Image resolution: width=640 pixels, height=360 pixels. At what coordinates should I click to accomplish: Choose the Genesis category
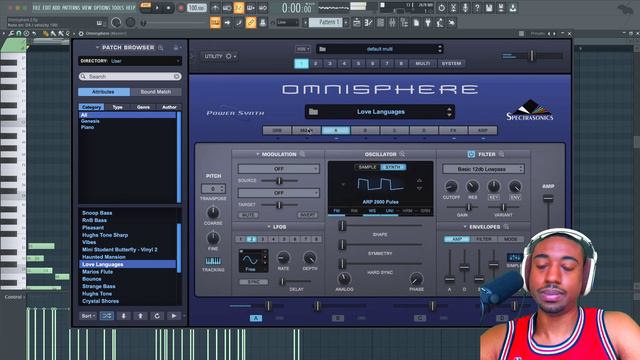tap(90, 121)
